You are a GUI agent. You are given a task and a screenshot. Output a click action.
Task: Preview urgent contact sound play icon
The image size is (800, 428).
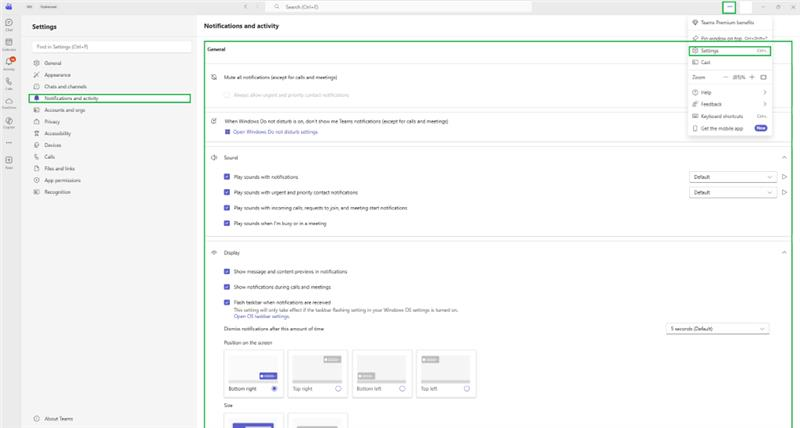(784, 192)
